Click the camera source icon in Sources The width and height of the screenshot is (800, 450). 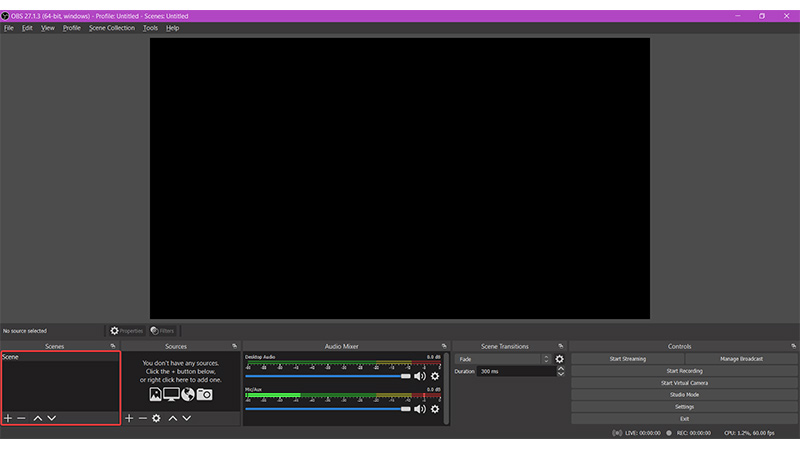point(205,394)
